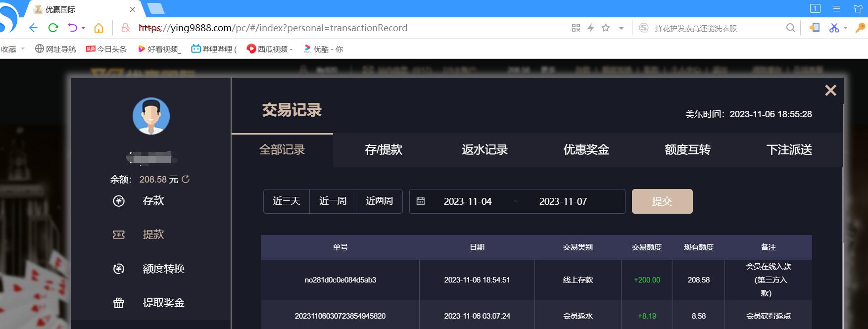Click the calendar icon in date range

(421, 201)
